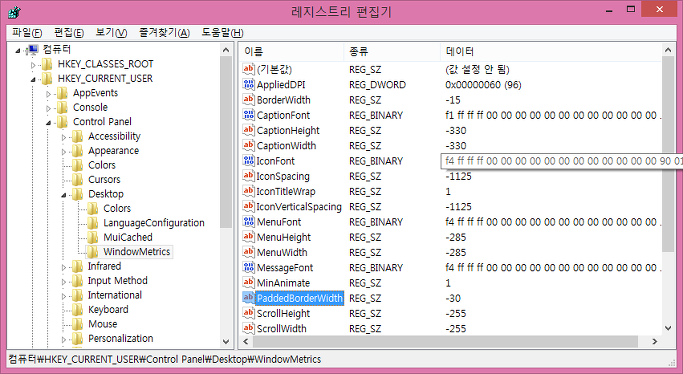Viewport: 683px width, 374px height.
Task: Open the 즐겨찾기(A) menu
Action: click(164, 32)
